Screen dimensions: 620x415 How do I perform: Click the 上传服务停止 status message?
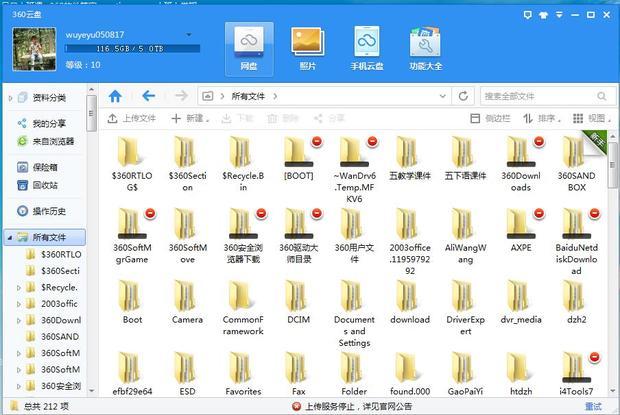pos(352,406)
